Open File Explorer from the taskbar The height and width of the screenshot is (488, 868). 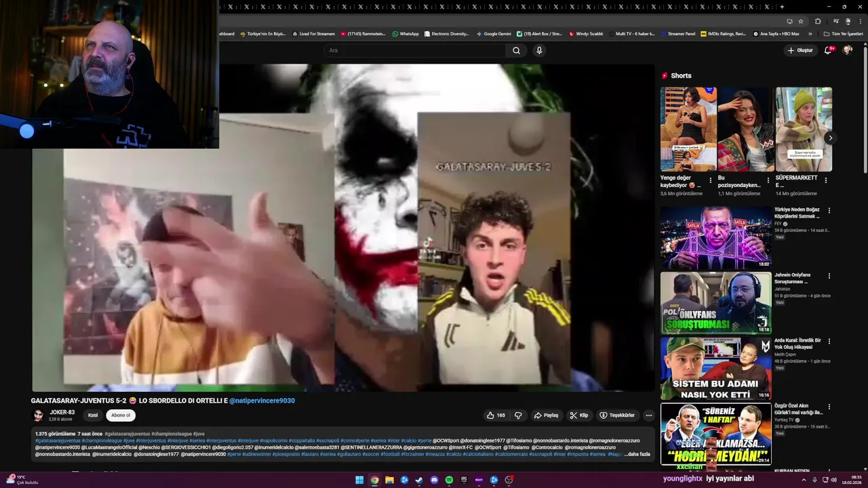point(389,480)
